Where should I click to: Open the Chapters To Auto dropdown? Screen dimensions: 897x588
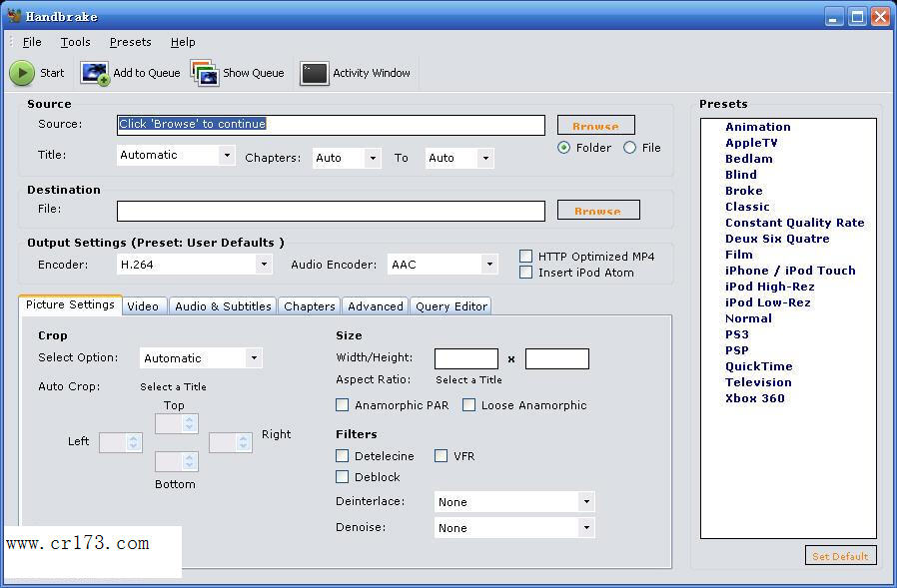(x=459, y=158)
